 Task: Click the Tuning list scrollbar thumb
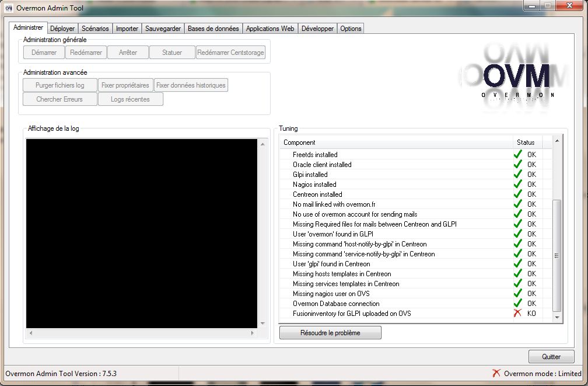tap(557, 255)
